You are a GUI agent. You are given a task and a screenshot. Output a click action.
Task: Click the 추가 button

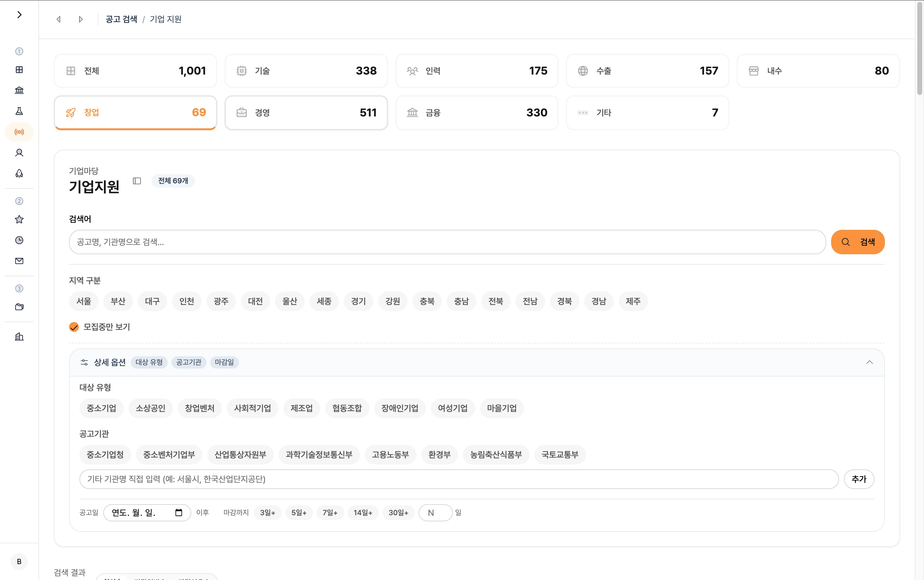pyautogui.click(x=859, y=479)
